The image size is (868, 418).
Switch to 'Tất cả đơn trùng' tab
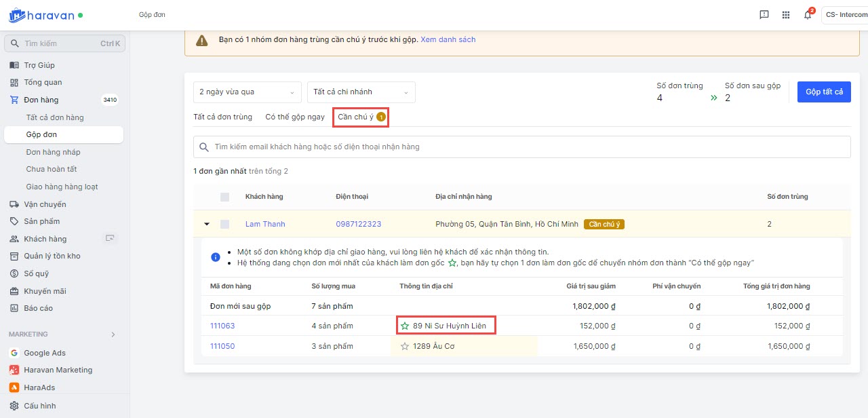[222, 117]
